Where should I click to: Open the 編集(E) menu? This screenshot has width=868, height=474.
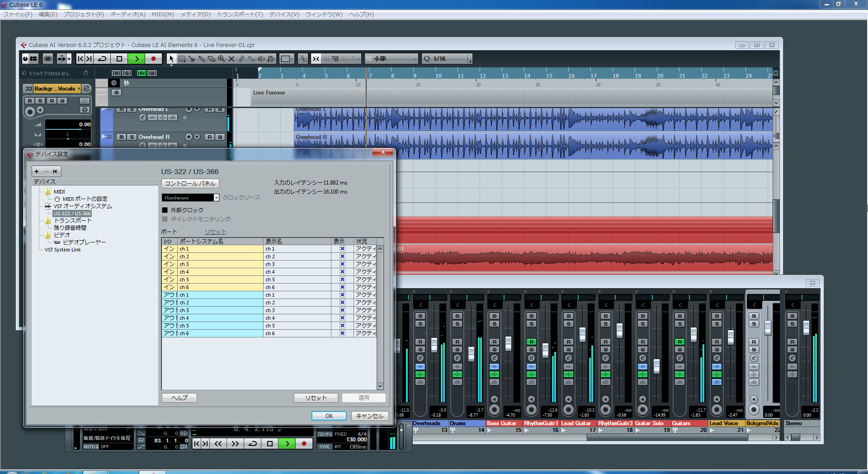tap(48, 14)
